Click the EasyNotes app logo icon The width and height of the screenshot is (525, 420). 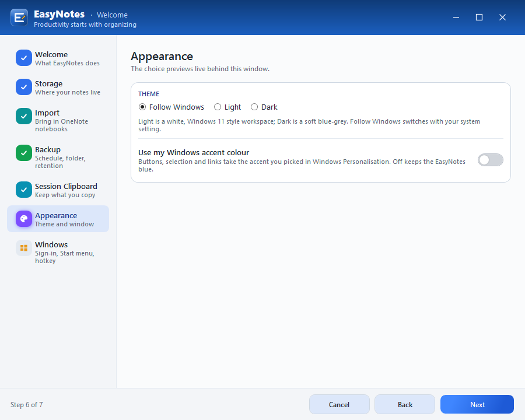pyautogui.click(x=19, y=17)
